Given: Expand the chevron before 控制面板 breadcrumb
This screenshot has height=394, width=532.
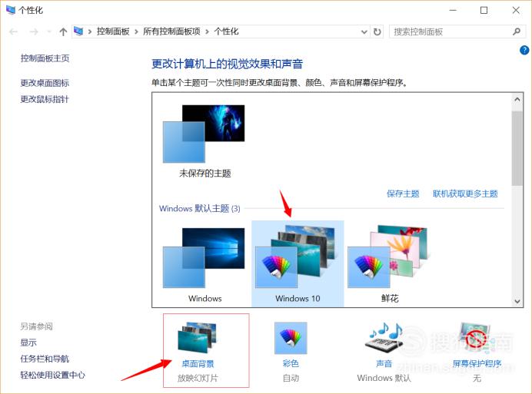Looking at the screenshot, I should 90,31.
